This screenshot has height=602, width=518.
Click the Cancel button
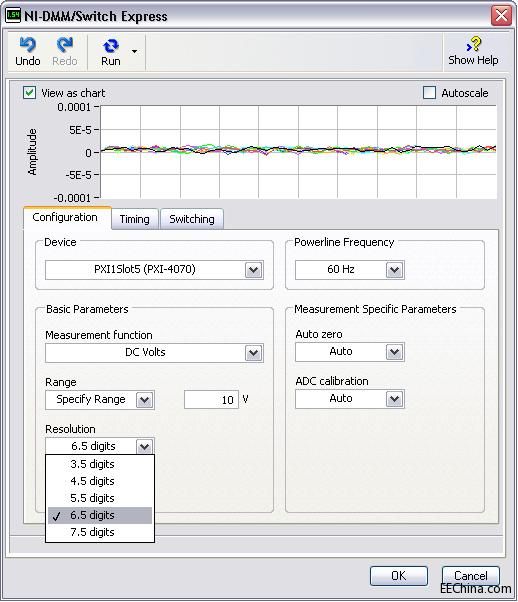click(471, 576)
